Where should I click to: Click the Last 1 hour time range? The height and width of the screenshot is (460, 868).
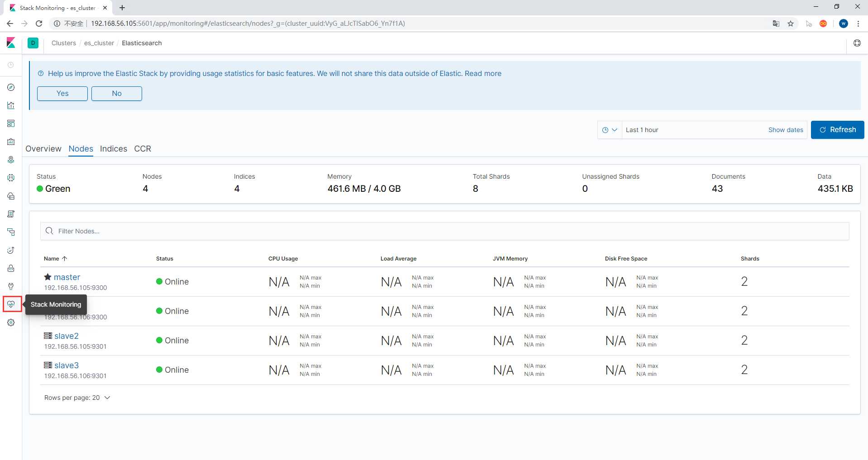[642, 130]
